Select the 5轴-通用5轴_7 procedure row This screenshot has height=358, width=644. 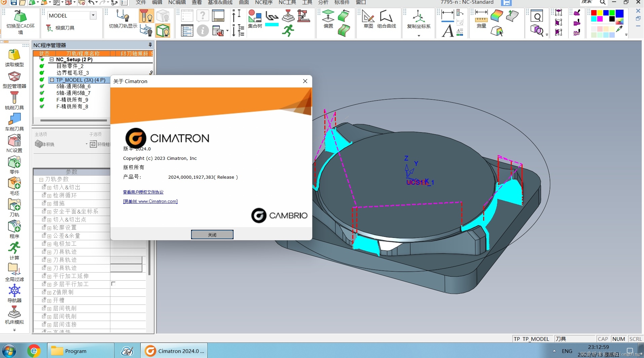click(73, 93)
